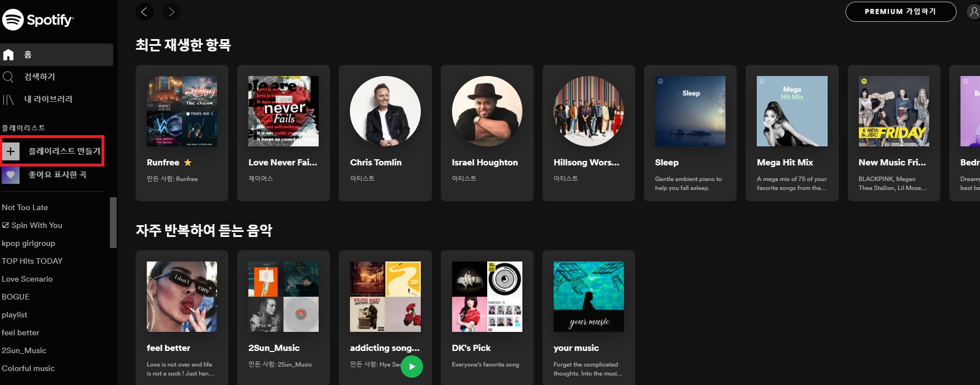Click 'Gentle ambient piano' description
Viewport: 980px width, 385px height.
pos(688,183)
